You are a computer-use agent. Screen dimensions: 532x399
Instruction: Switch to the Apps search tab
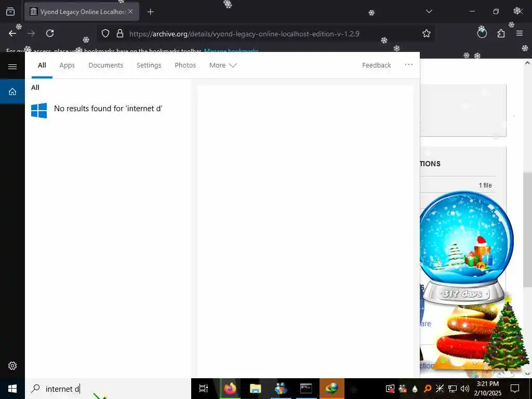[x=67, y=65]
